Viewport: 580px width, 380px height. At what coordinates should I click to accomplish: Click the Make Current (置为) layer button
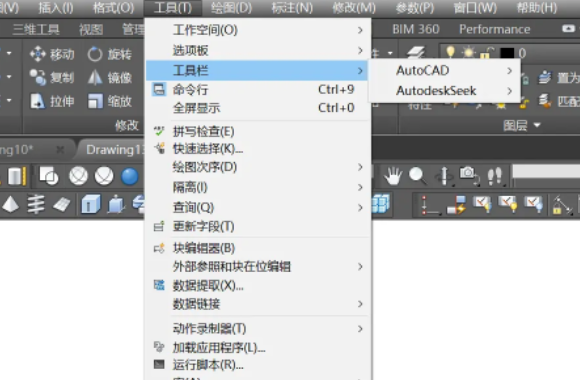[559, 77]
